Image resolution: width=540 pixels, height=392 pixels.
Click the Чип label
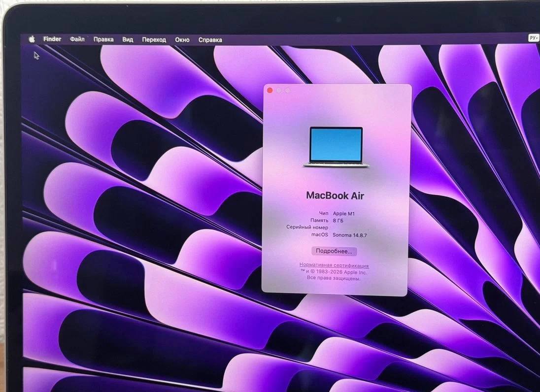[x=324, y=213]
